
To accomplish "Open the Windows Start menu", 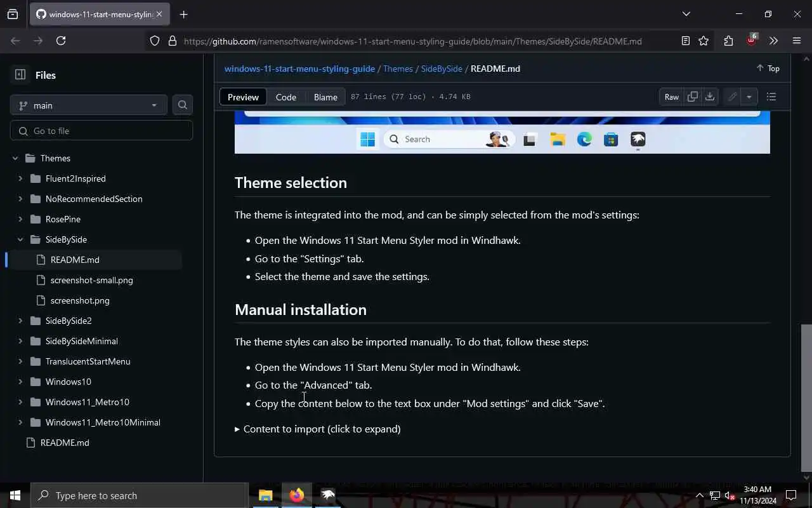I will [x=15, y=495].
